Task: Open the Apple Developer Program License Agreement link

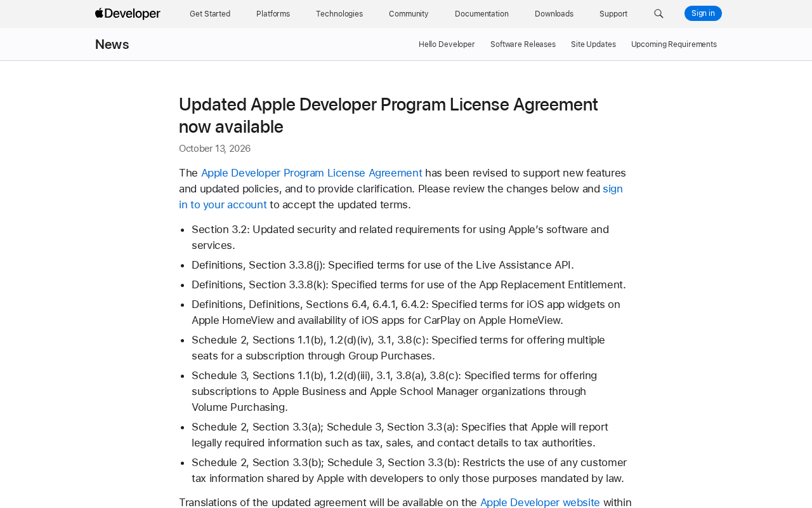Action: (311, 173)
